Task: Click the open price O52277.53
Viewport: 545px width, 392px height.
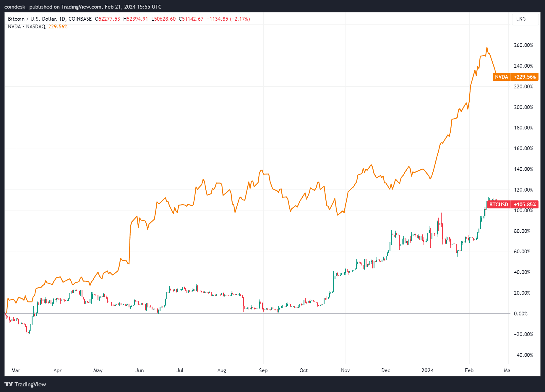Action: point(107,19)
